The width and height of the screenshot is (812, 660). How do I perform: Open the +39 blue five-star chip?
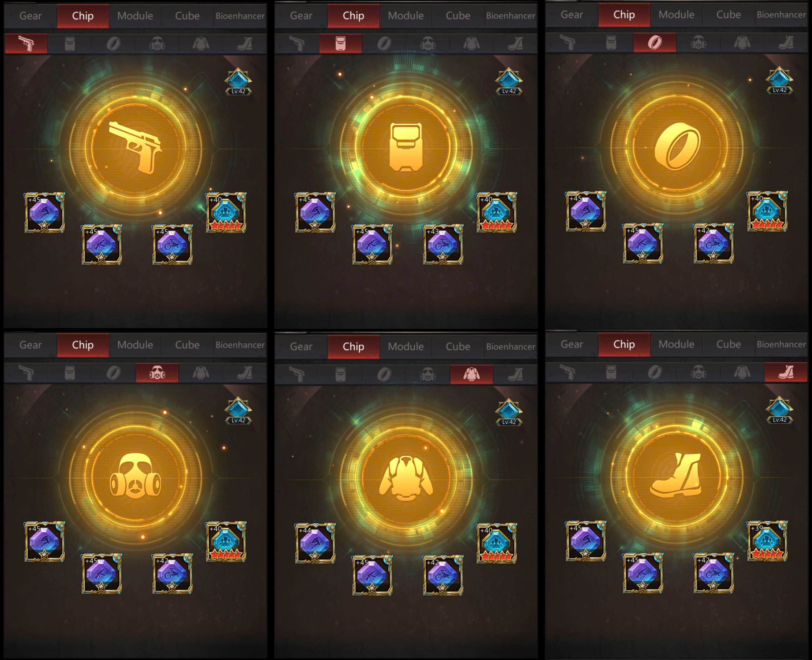coord(767,541)
